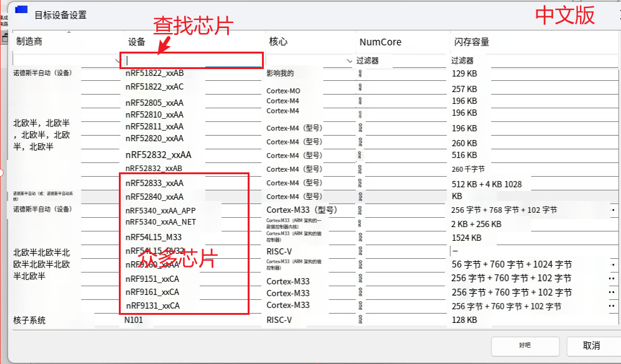Select device nRF9151_xxCA

152,279
